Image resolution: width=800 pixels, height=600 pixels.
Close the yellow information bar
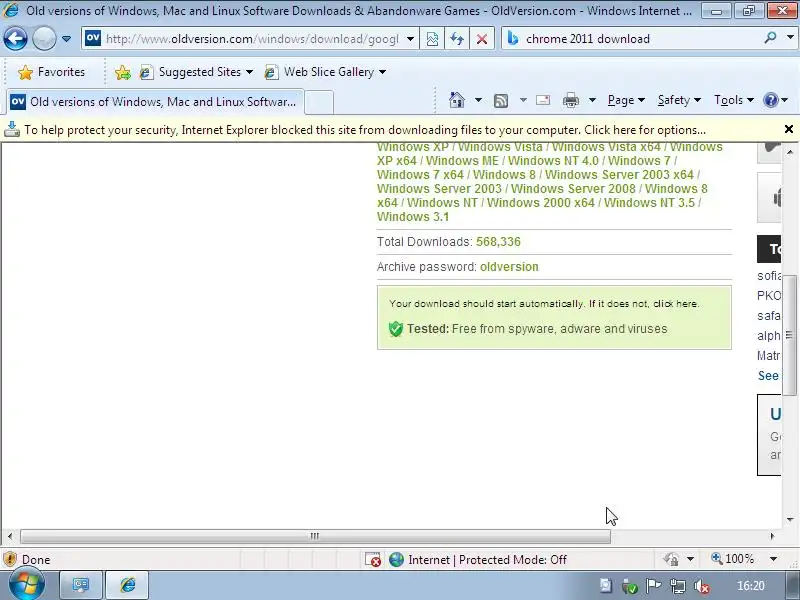click(x=789, y=129)
